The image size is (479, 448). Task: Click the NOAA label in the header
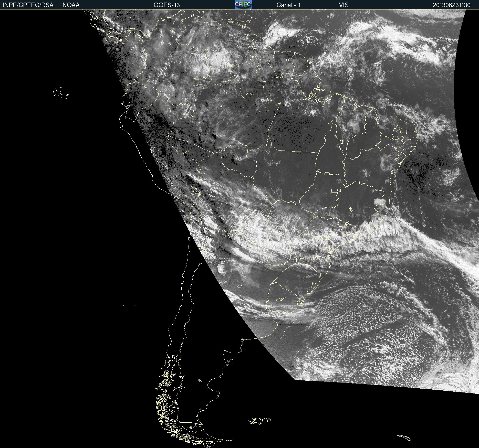[71, 5]
